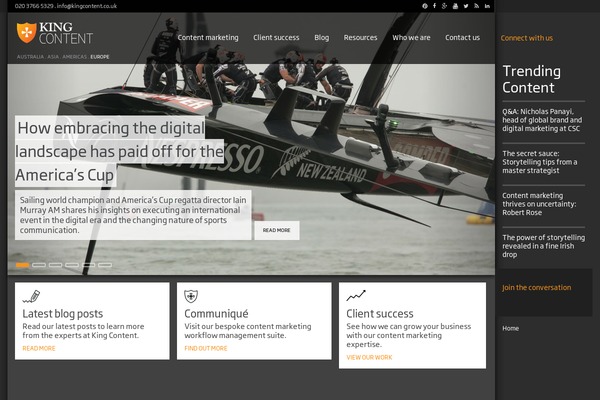This screenshot has height=400, width=600.
Task: Click the pencil icon above Latest blog posts
Action: click(31, 296)
